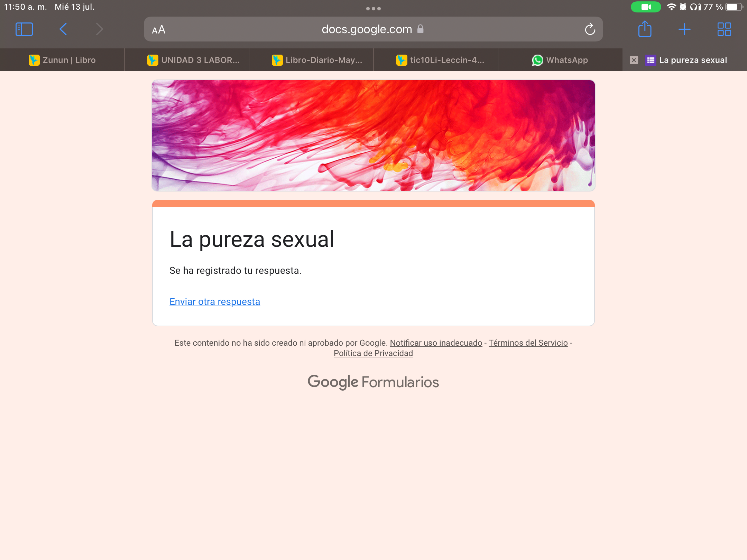Tap the green screen recording indicator
The image size is (747, 560).
(646, 7)
